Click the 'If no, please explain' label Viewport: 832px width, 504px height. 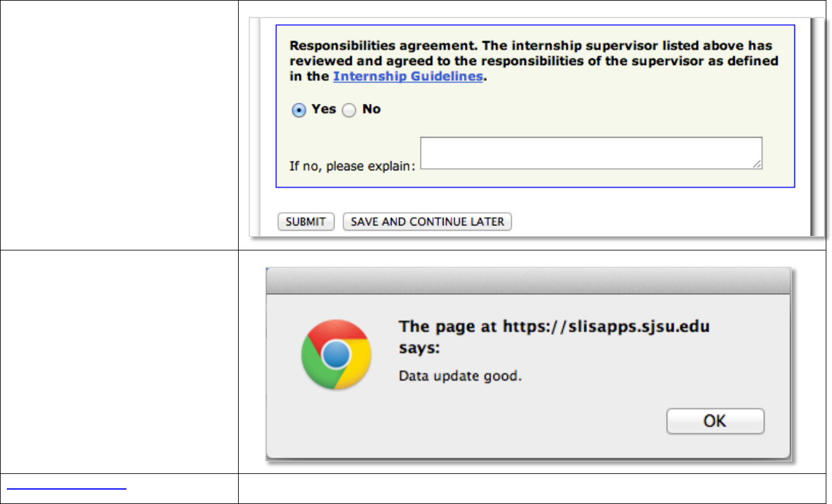click(352, 167)
